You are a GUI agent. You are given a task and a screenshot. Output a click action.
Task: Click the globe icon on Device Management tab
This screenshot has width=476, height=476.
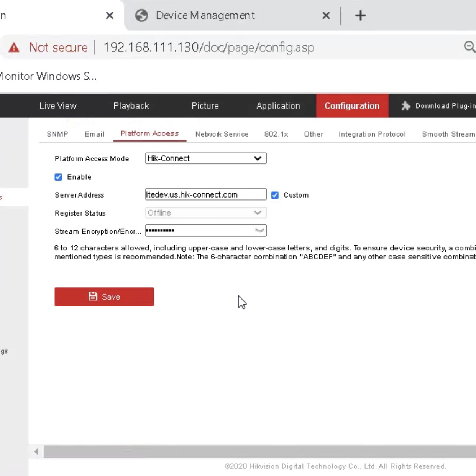coord(141,16)
